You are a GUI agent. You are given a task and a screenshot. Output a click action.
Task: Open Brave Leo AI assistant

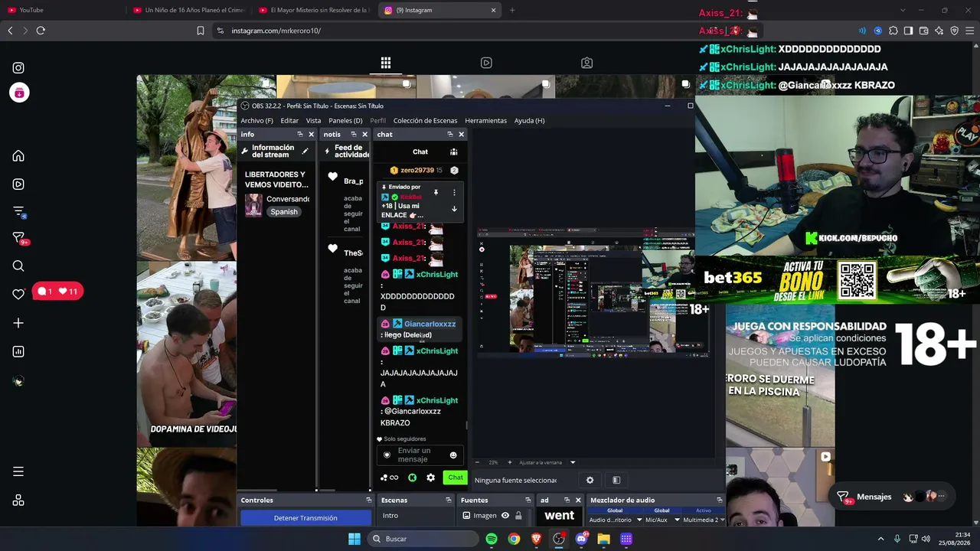point(939,31)
